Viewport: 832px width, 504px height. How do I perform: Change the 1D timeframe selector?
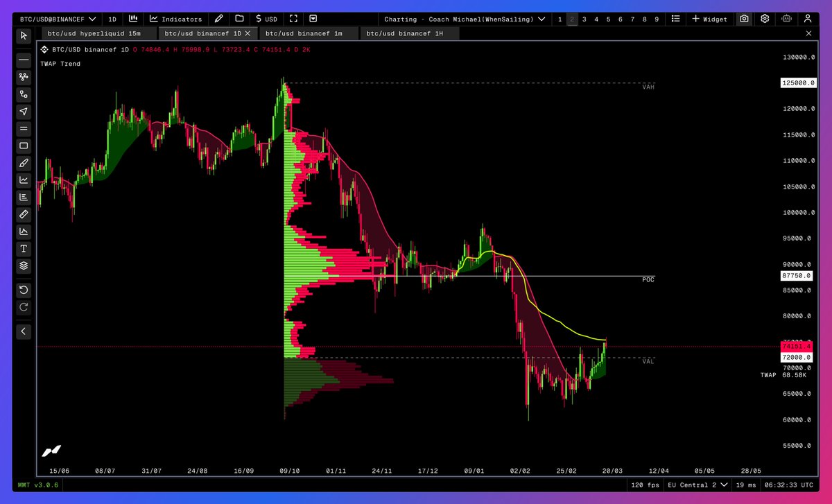pyautogui.click(x=112, y=19)
